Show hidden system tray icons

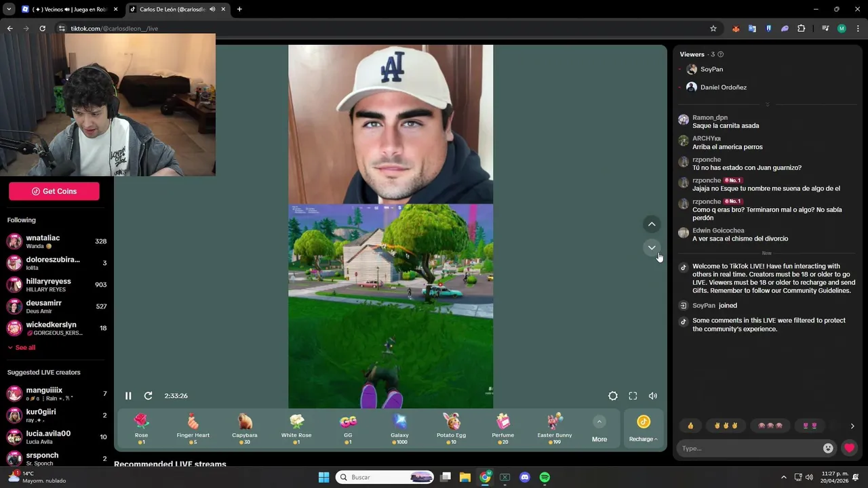tap(784, 477)
